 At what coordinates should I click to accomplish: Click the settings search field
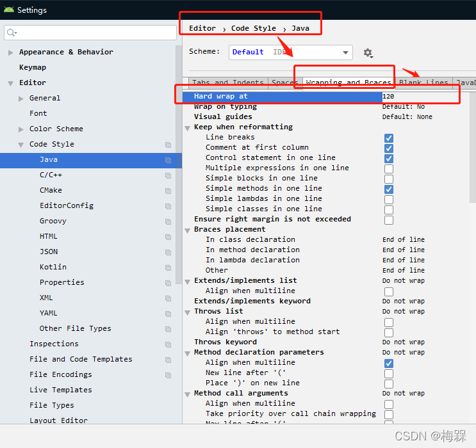[90, 33]
